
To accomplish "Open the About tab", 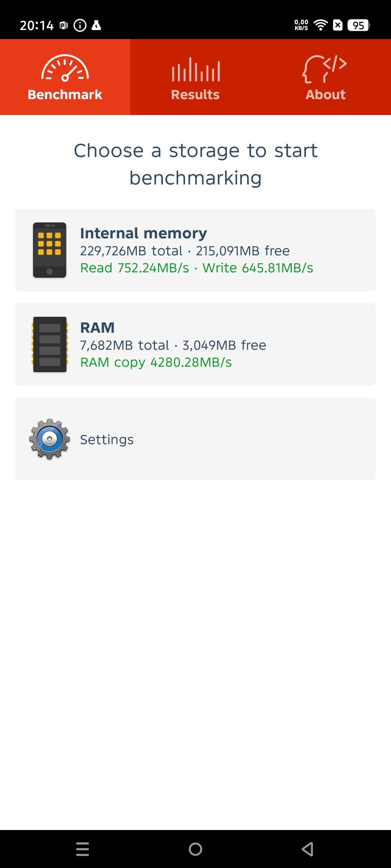I will click(x=325, y=94).
